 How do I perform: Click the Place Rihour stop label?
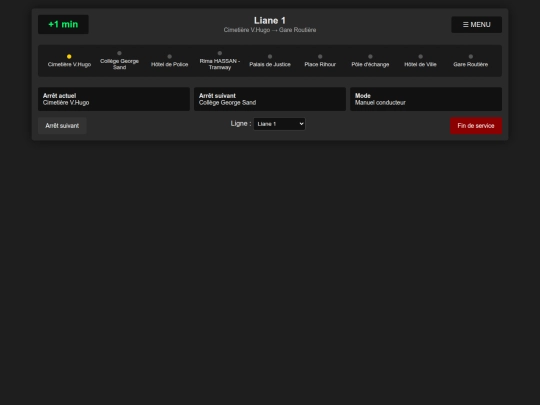320,64
